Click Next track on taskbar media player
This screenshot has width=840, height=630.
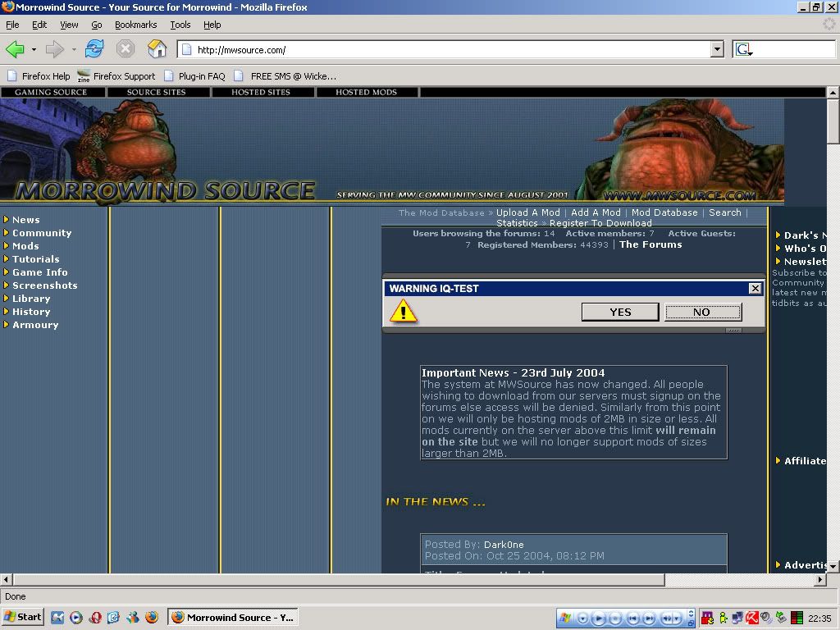point(650,619)
